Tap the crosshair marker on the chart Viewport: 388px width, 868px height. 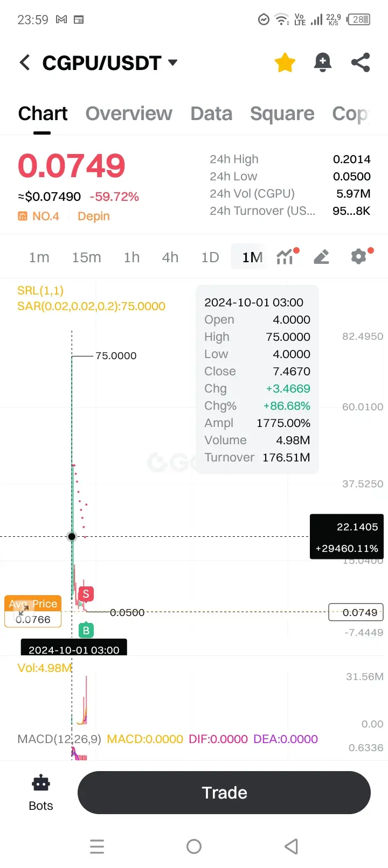tap(72, 536)
